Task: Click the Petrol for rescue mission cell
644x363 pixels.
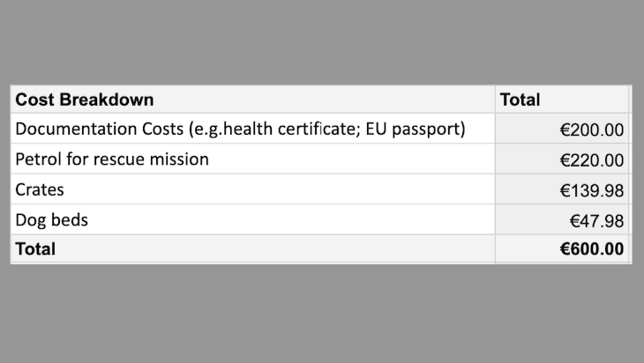Action: click(x=252, y=159)
